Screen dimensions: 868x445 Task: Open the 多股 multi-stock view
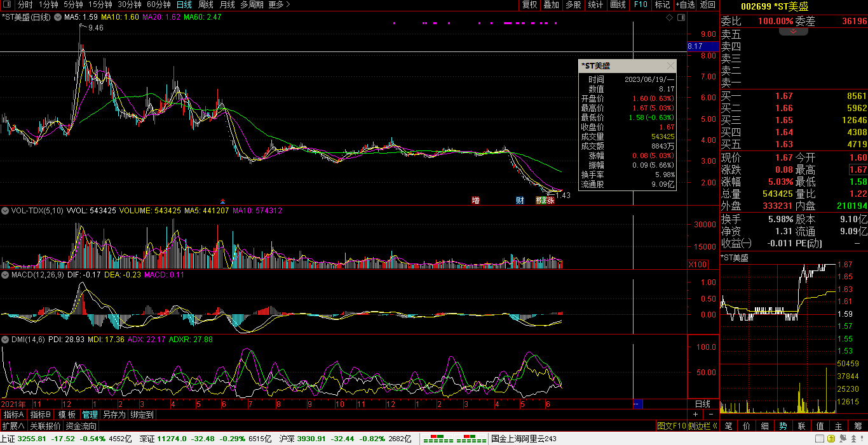click(x=573, y=4)
